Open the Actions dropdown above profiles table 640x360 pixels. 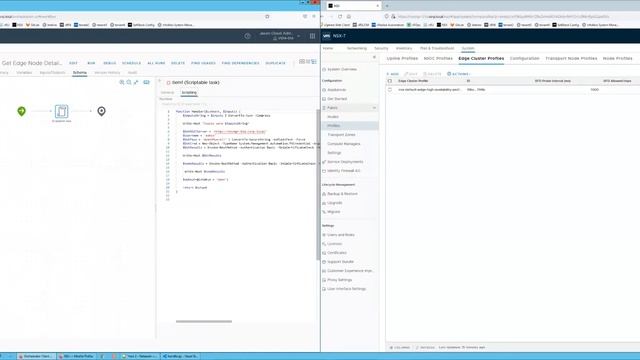pos(459,74)
